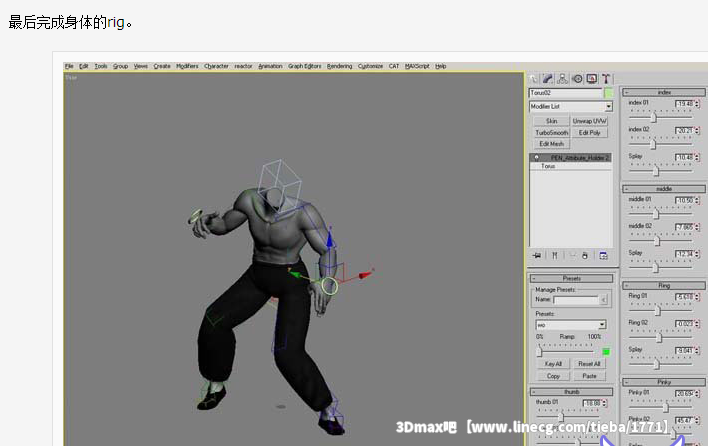Click the object color swatch beside Torus02

[608, 93]
